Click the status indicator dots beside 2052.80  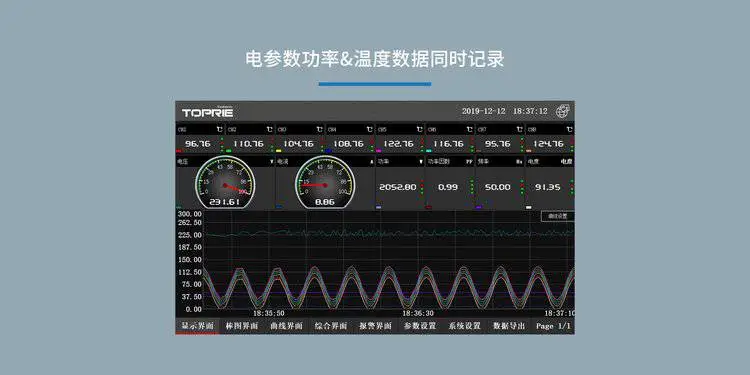click(x=422, y=187)
